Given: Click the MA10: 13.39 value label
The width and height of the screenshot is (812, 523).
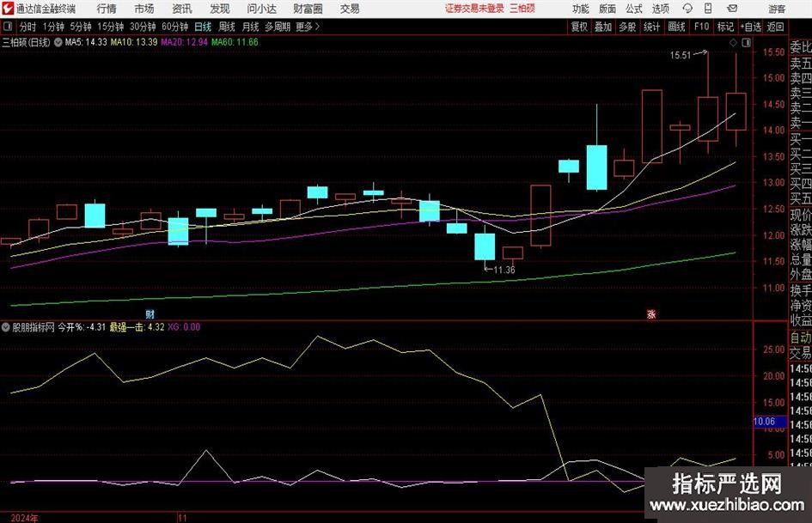Looking at the screenshot, I should tap(134, 42).
